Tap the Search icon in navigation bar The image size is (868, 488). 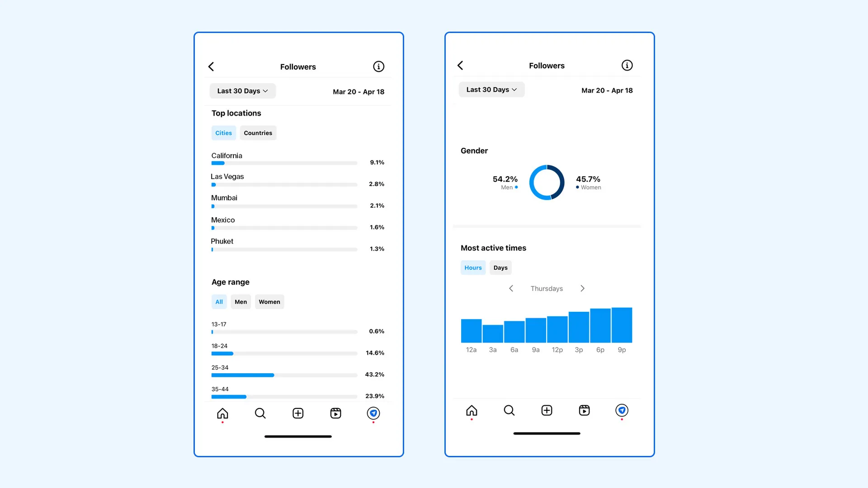(x=260, y=413)
